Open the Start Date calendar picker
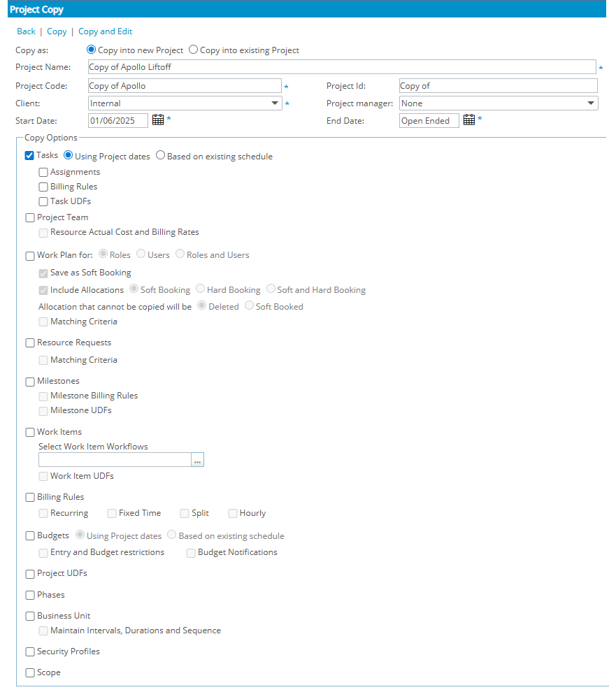Viewport: 616px width, 699px height. 158,120
